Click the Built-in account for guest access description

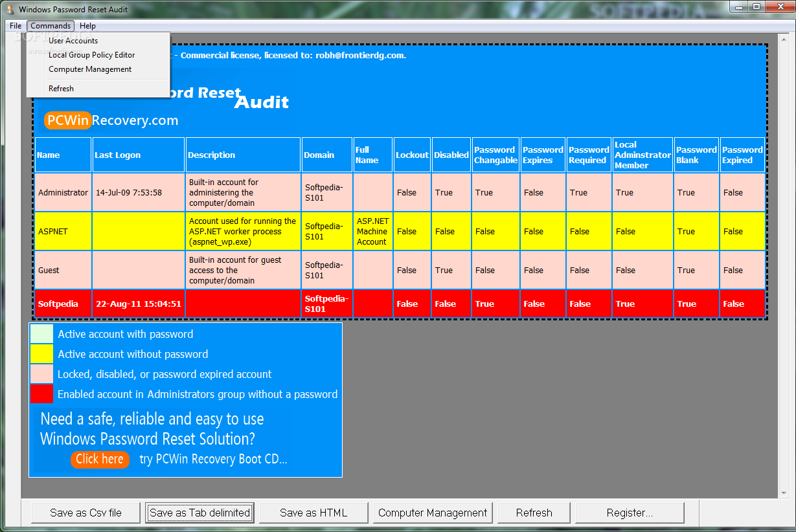244,270
